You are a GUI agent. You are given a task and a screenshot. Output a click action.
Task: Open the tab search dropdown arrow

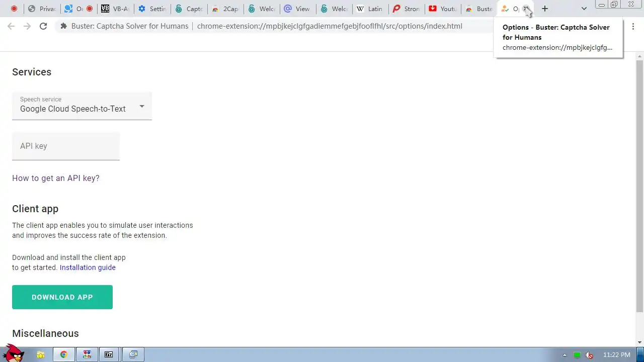click(x=584, y=9)
